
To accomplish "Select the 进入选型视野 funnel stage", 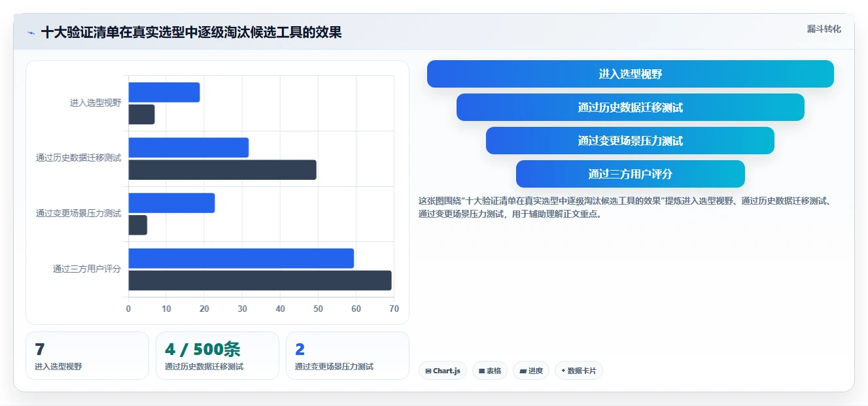I will tap(630, 74).
